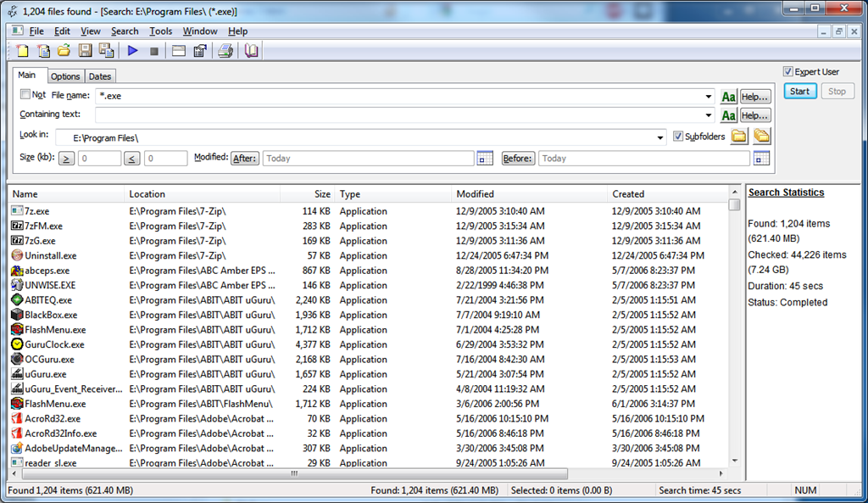Click Help button beside File name
The image size is (868, 503).
click(754, 97)
